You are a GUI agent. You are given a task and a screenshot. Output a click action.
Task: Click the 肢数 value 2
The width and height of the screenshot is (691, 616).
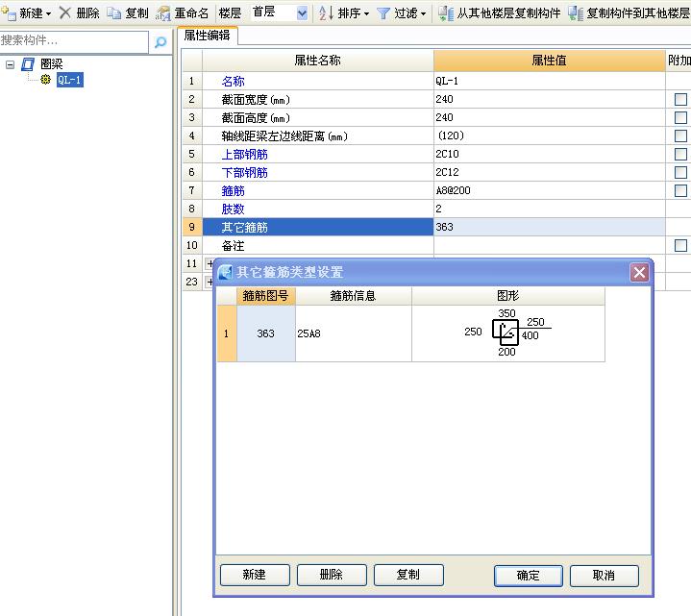[x=549, y=209]
